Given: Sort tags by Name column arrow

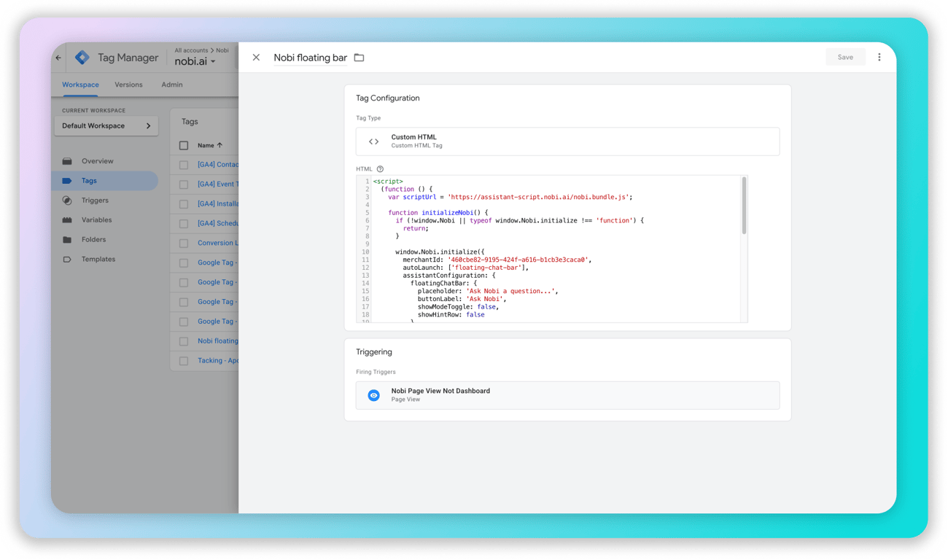Looking at the screenshot, I should tap(220, 146).
